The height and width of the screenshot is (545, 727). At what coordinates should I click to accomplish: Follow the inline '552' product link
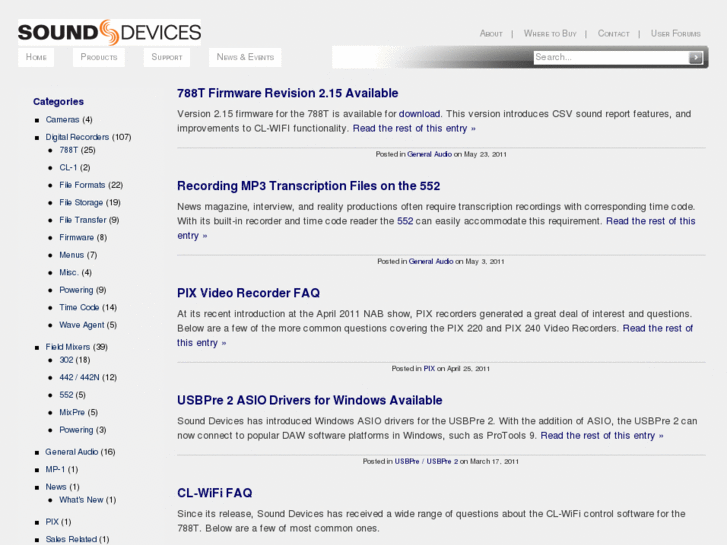point(405,221)
